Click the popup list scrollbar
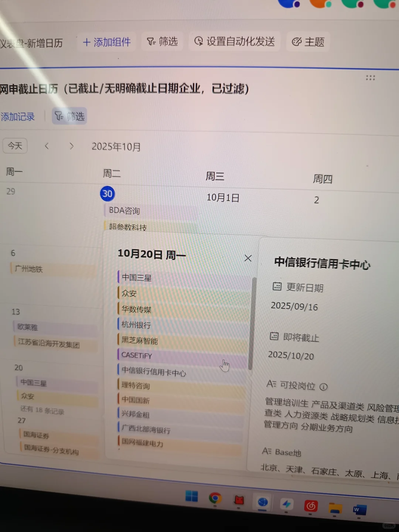This screenshot has height=532, width=399. pyautogui.click(x=252, y=323)
